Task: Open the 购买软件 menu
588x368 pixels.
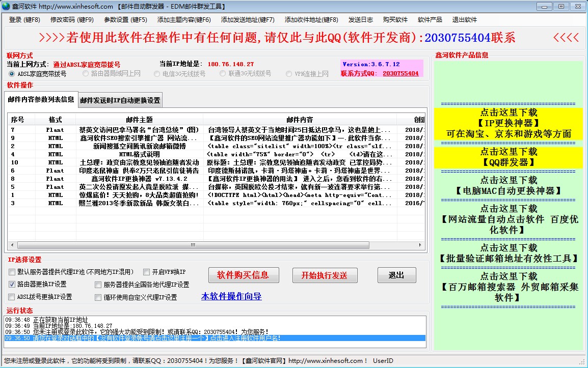Action: tap(395, 20)
